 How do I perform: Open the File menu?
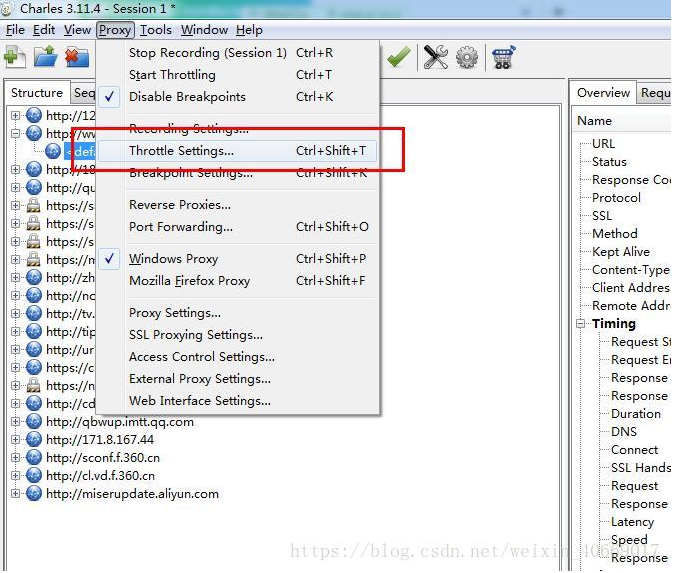pos(15,30)
